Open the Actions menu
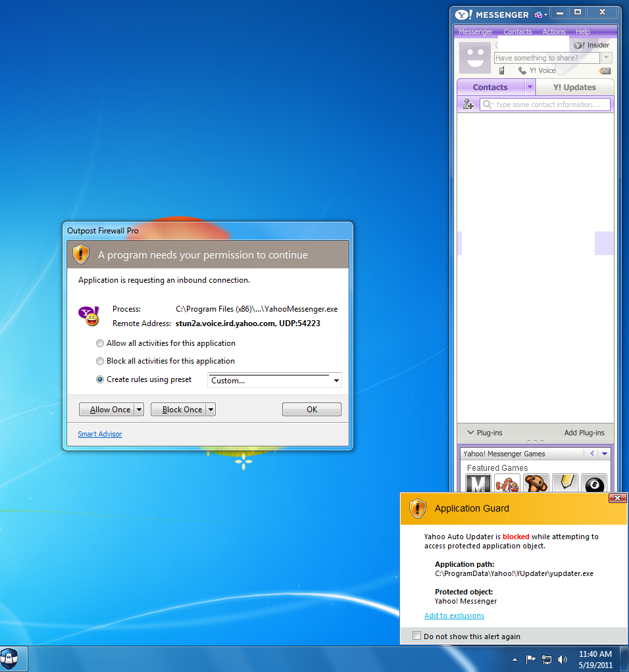This screenshot has height=672, width=629. pos(553,32)
